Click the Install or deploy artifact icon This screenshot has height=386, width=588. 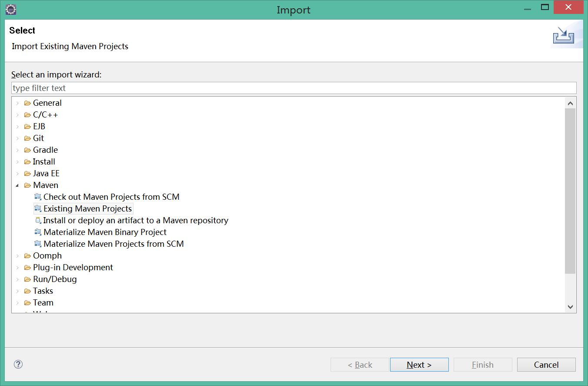(38, 220)
